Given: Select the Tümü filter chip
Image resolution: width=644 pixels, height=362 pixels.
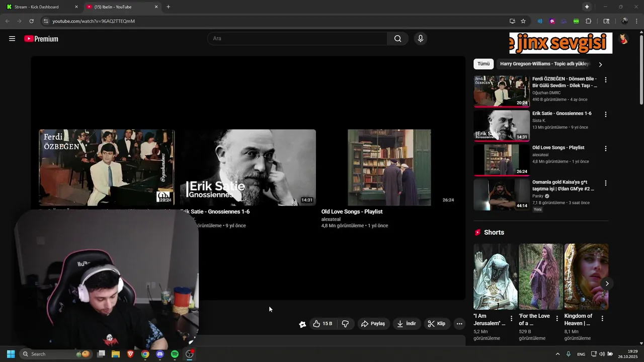Looking at the screenshot, I should [484, 64].
